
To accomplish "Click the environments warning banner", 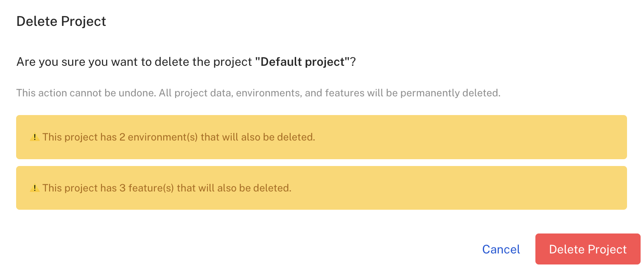I will click(321, 137).
